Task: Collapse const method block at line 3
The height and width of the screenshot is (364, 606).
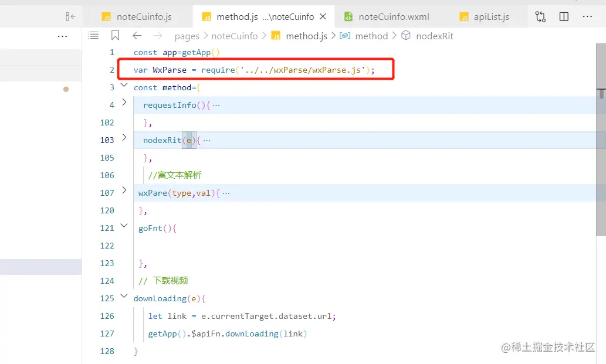Action: [124, 85]
